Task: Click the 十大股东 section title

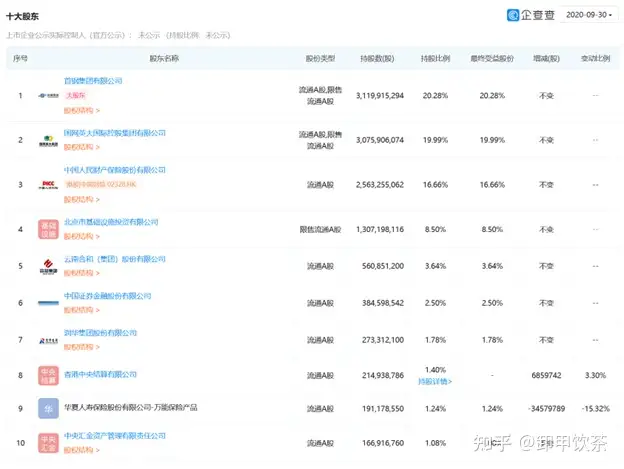Action: [x=22, y=16]
